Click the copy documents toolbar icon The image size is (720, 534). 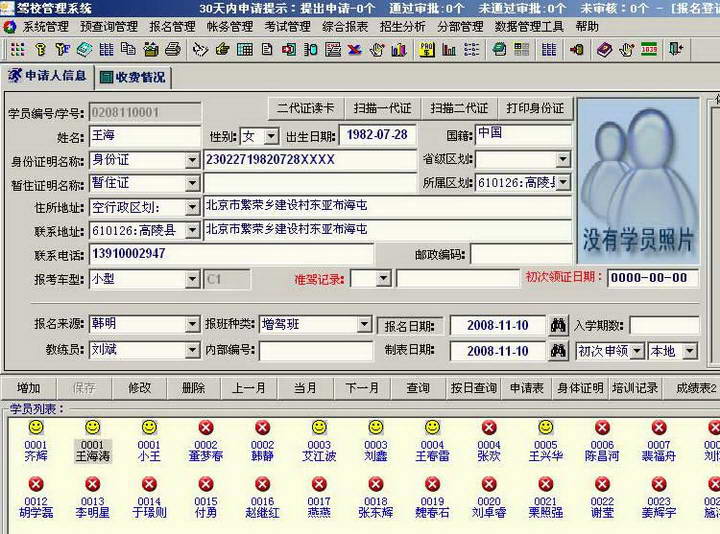click(x=128, y=49)
